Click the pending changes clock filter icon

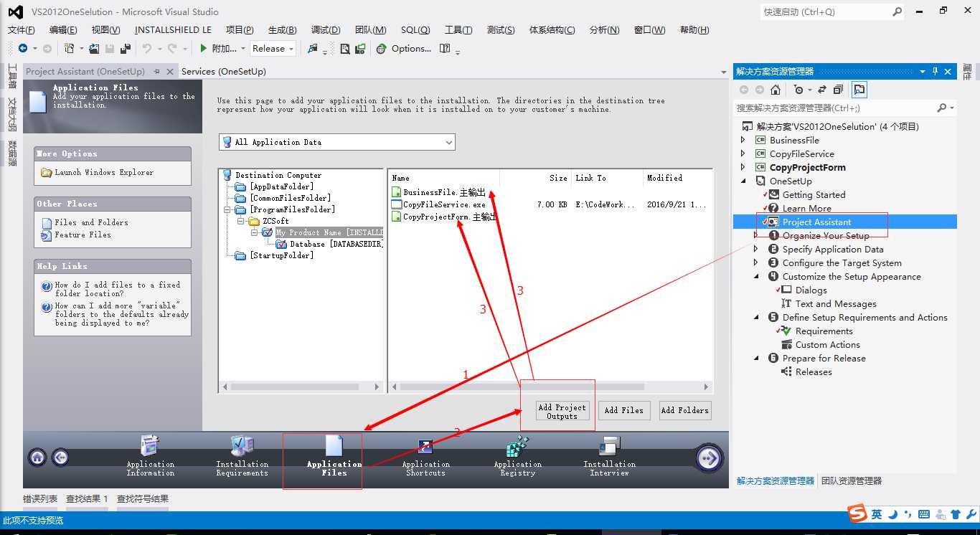coord(799,90)
